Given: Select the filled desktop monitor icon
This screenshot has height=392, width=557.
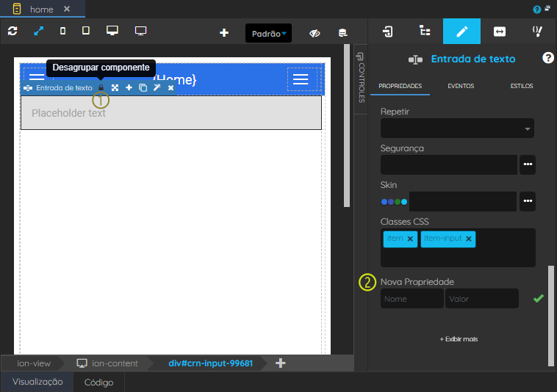Looking at the screenshot, I should point(112,31).
